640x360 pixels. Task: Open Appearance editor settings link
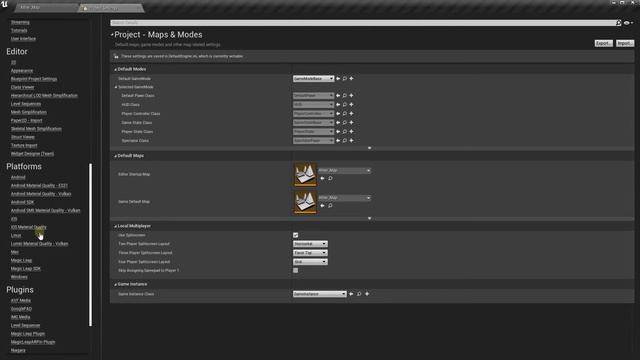(22, 71)
